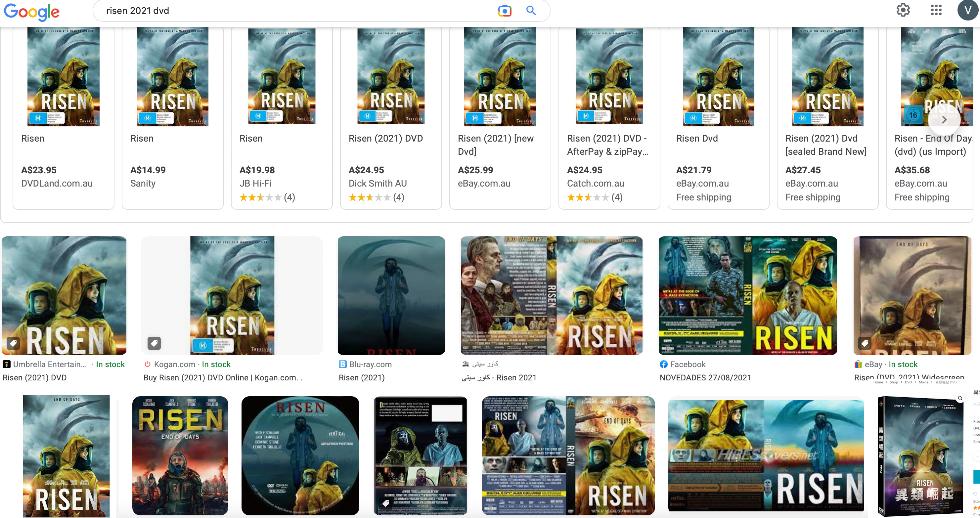
Task: Open the Risen DVD disc label image
Action: point(300,455)
